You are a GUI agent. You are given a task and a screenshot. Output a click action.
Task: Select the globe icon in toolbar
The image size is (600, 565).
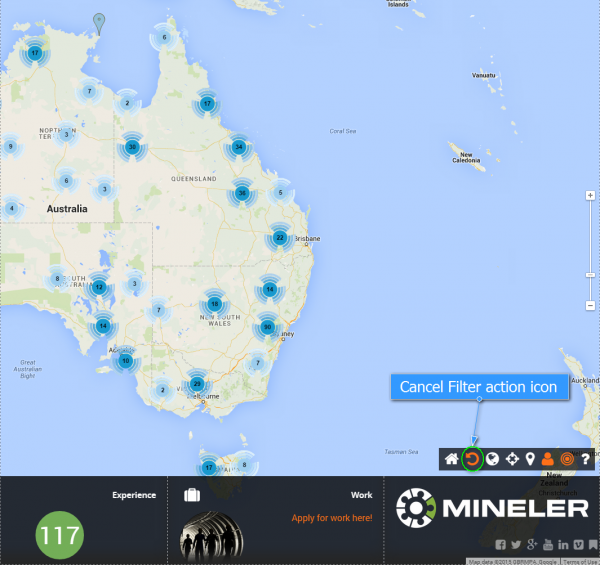(491, 459)
